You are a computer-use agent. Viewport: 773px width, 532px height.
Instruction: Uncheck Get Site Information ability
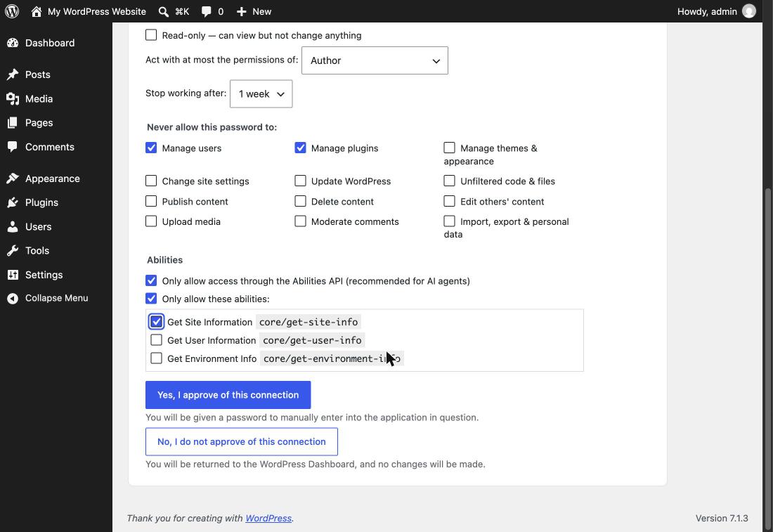point(156,321)
